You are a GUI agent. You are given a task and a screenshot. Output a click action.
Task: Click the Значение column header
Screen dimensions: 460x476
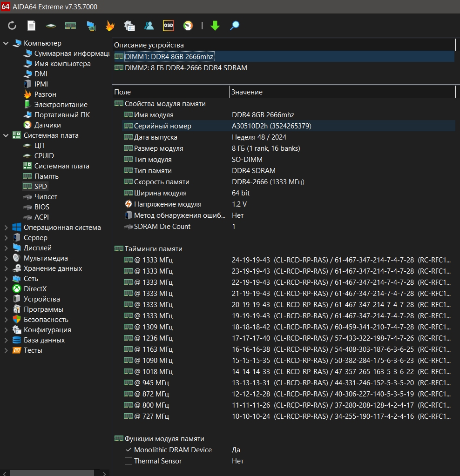click(342, 92)
